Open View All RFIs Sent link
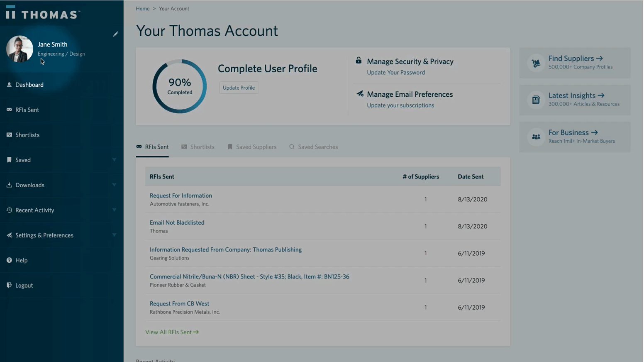644x362 pixels. click(172, 332)
